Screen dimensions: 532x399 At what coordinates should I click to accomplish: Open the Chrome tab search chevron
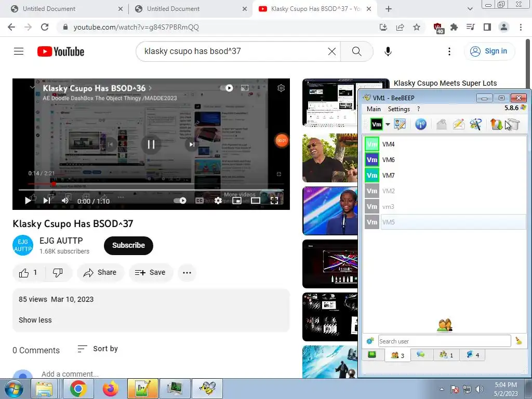pos(470,9)
